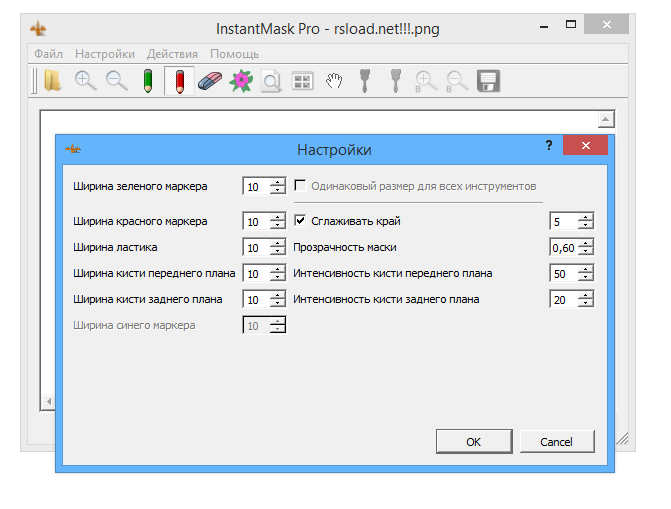Pick the red marker tool
The height and width of the screenshot is (509, 671).
179,81
